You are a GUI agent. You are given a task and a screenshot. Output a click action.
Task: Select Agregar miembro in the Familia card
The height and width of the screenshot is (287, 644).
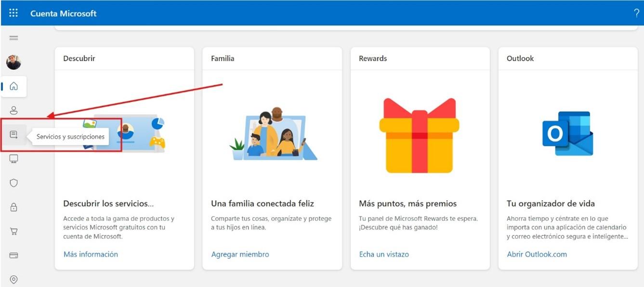pos(239,254)
